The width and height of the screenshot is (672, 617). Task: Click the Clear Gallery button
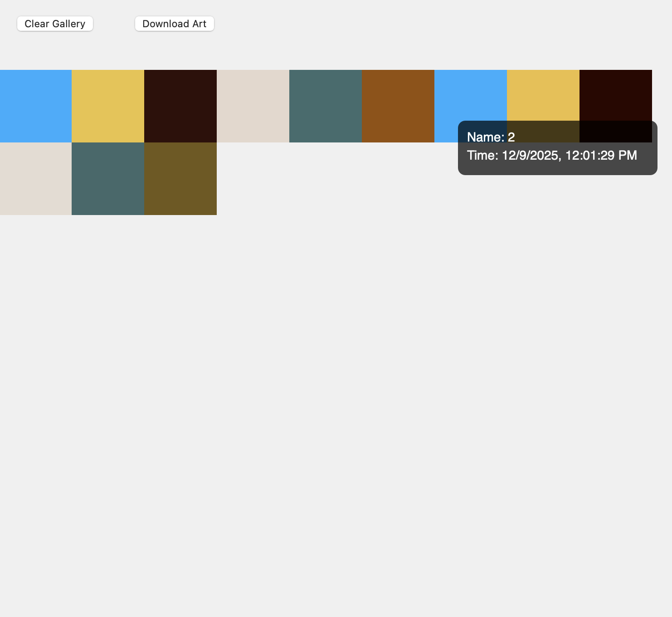pos(54,23)
